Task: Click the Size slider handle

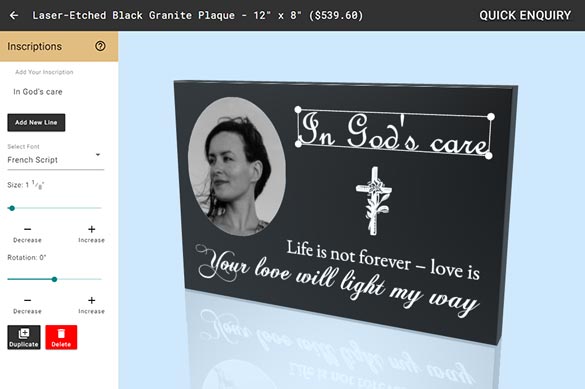Action: coord(12,208)
